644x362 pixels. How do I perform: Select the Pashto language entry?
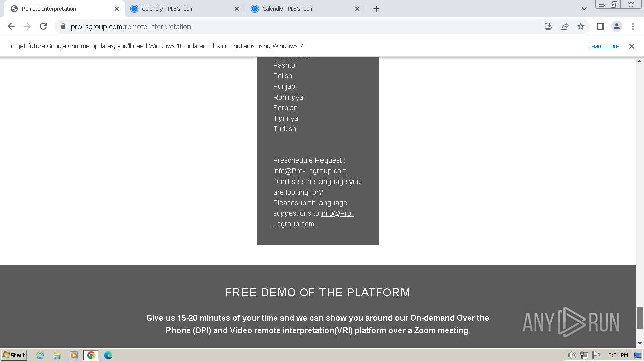tap(284, 65)
